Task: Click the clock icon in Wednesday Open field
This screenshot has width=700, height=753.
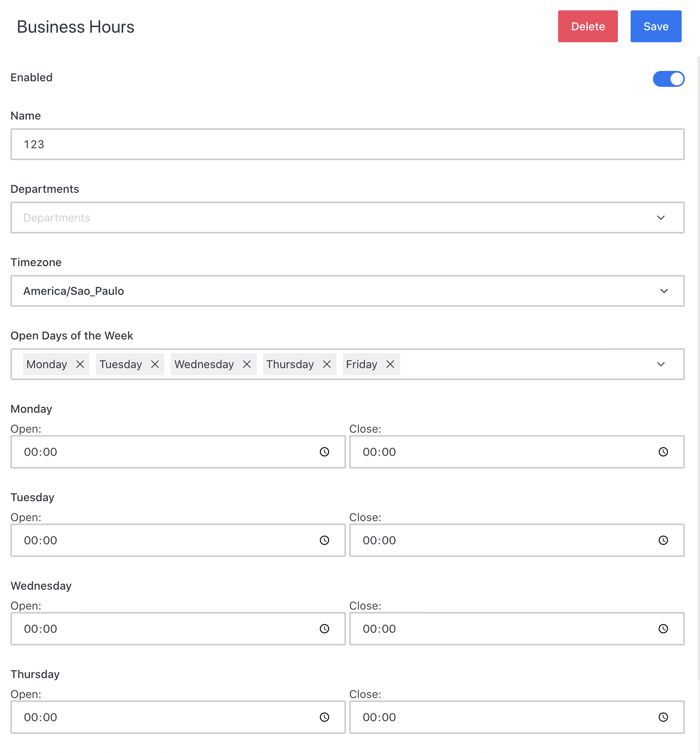Action: click(324, 629)
